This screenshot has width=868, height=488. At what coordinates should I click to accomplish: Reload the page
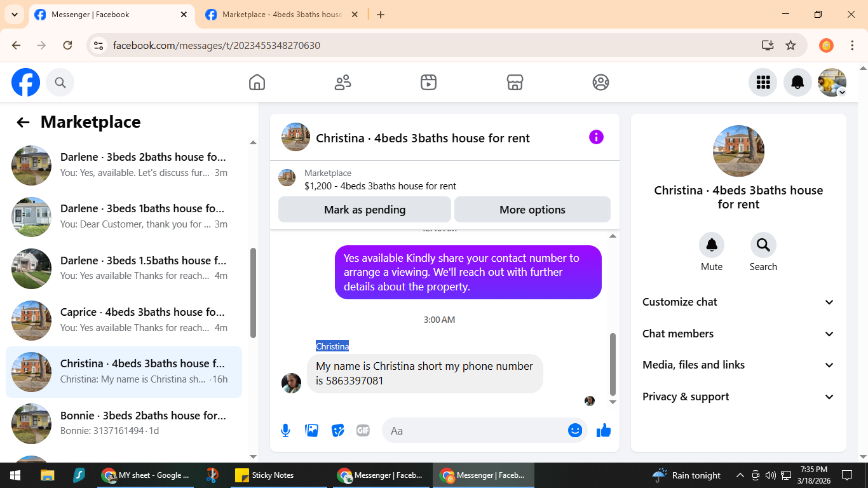tap(67, 45)
